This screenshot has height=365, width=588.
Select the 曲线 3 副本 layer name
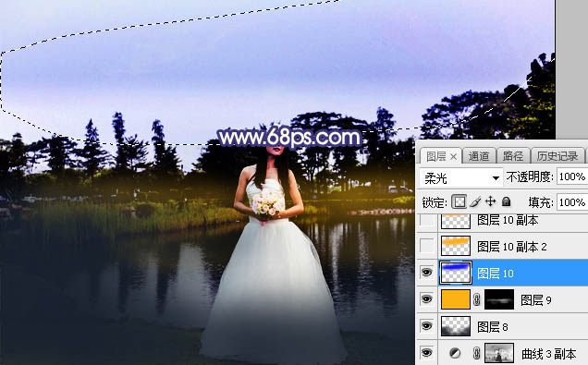tap(548, 354)
